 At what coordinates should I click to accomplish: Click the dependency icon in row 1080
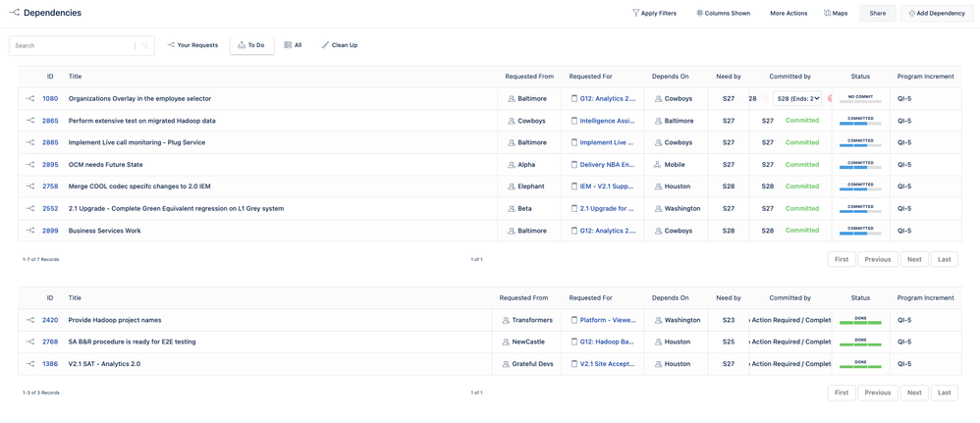pyautogui.click(x=29, y=99)
